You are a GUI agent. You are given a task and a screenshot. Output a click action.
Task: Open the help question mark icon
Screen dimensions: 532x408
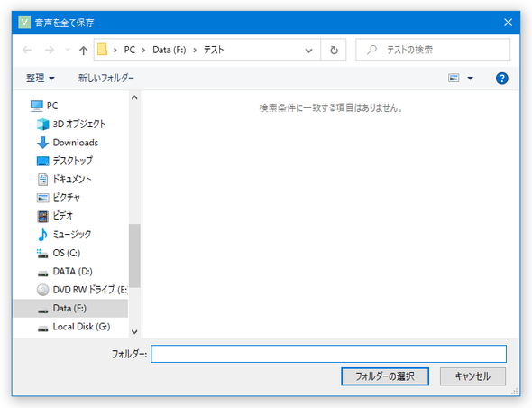[x=502, y=79]
